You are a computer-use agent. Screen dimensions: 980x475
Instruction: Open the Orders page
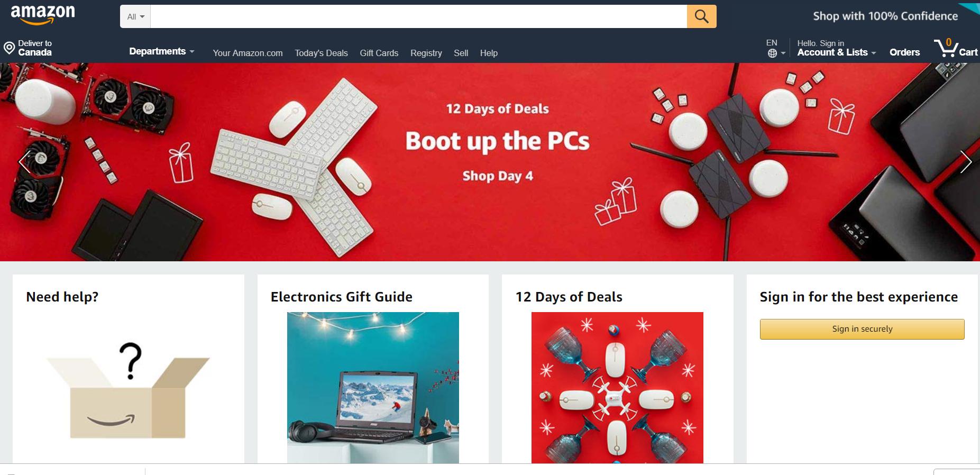click(x=904, y=52)
